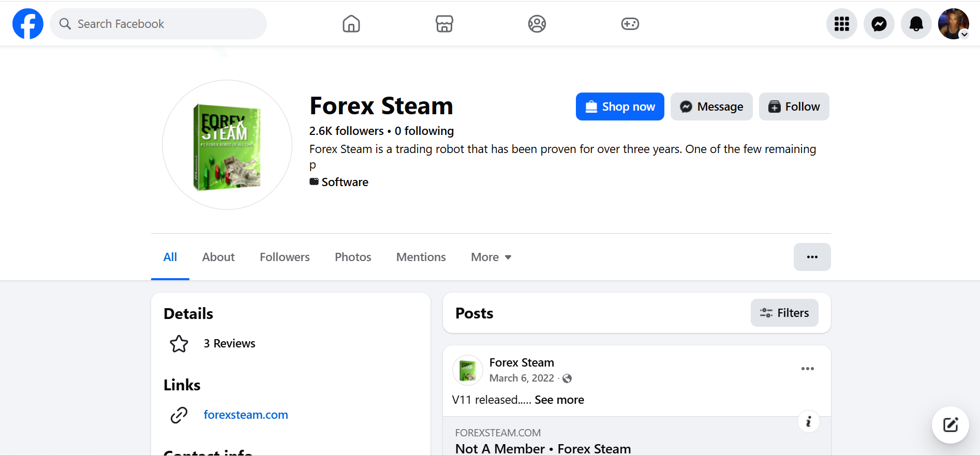
Task: Click the link info 'i' icon
Action: pyautogui.click(x=809, y=422)
